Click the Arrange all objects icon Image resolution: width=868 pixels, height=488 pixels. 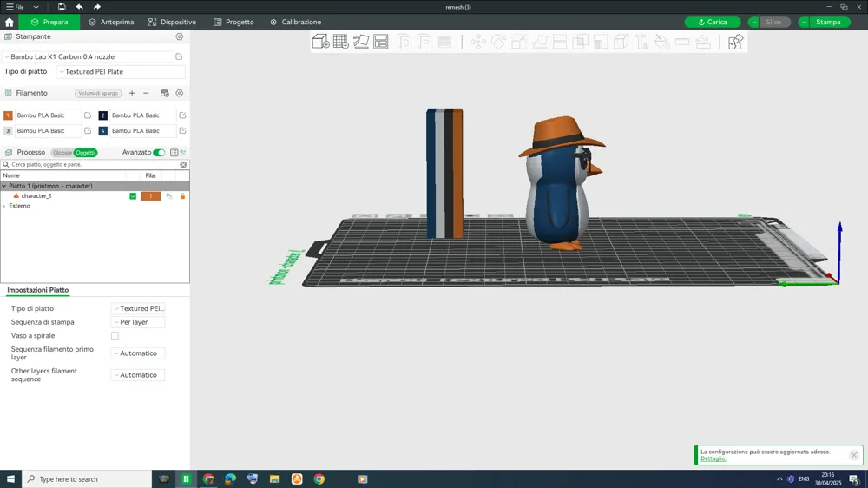coord(381,42)
